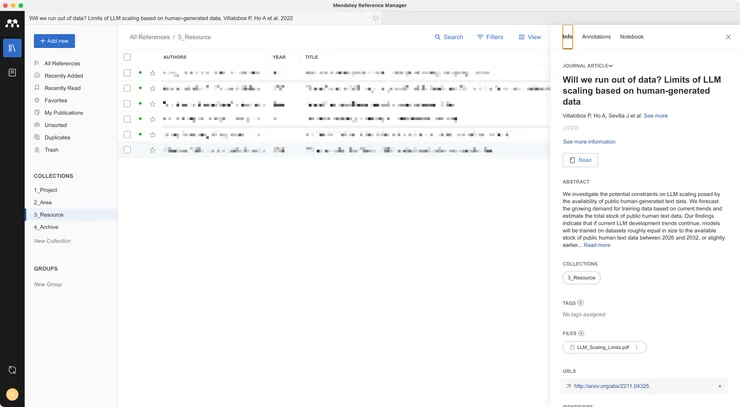Check the fourth reference row checkbox
The height and width of the screenshot is (407, 740).
127,119
